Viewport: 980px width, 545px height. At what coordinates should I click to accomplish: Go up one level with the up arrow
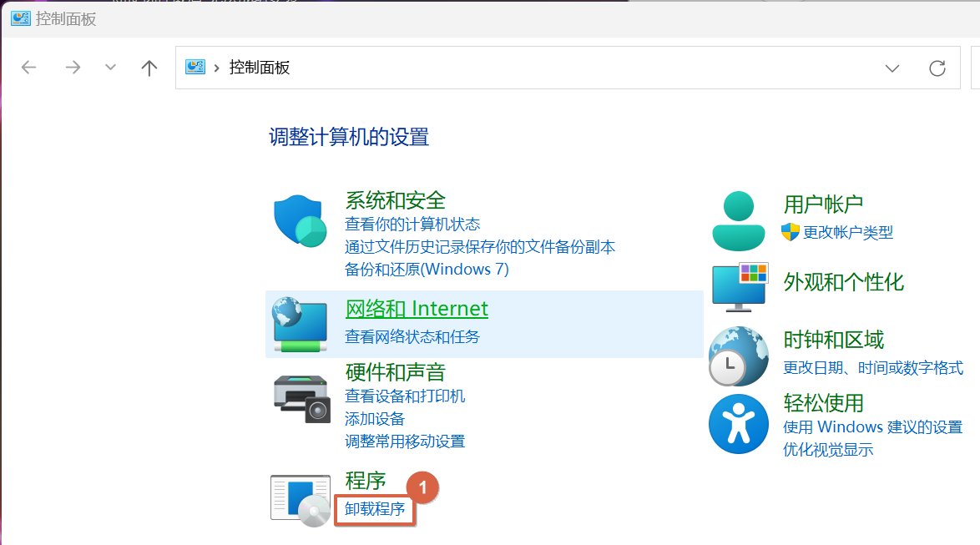tap(149, 68)
